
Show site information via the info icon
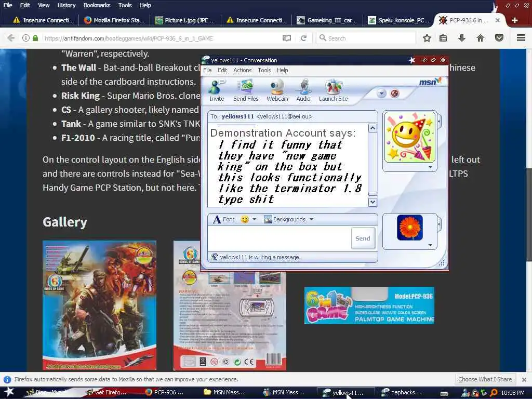pos(26,38)
